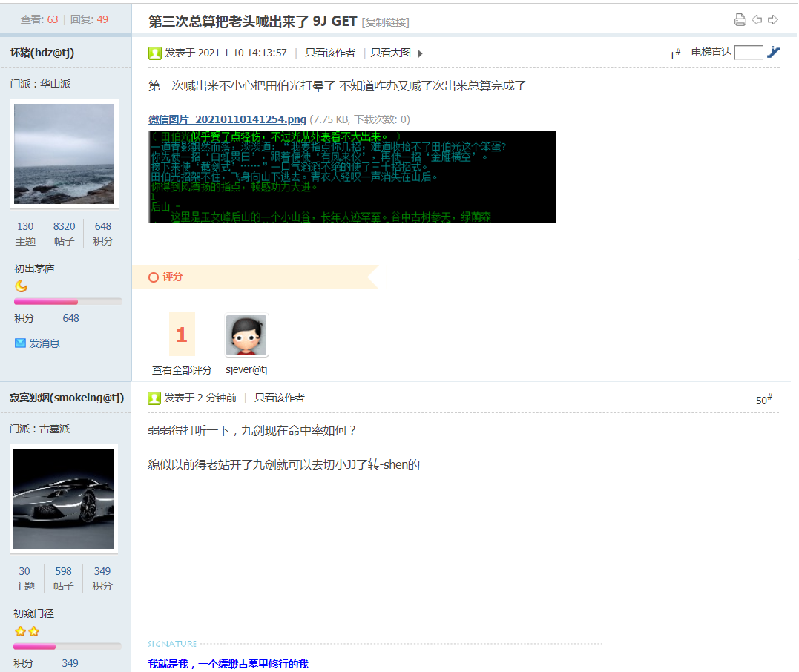Open 查看全部评分 link
The height and width of the screenshot is (672, 799).
coord(182,370)
